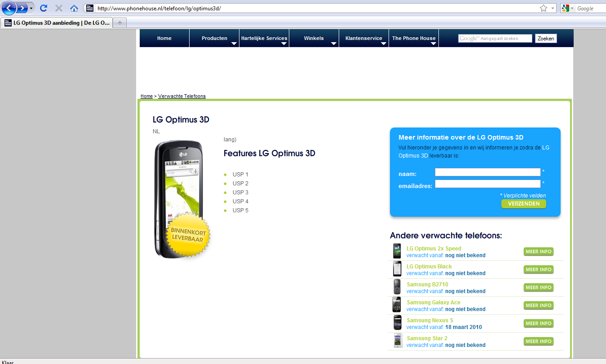
Task: Open the Producten menu
Action: click(x=214, y=38)
